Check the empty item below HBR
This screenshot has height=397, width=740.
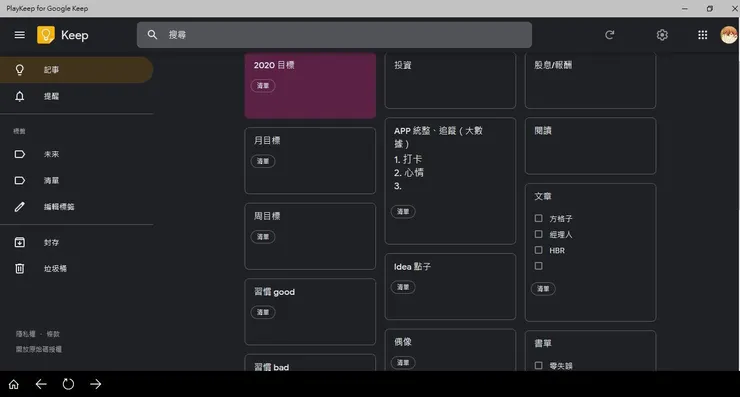point(538,266)
